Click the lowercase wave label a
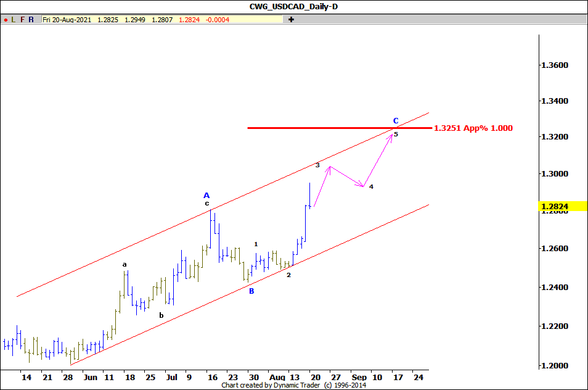The width and height of the screenshot is (588, 390). point(125,265)
